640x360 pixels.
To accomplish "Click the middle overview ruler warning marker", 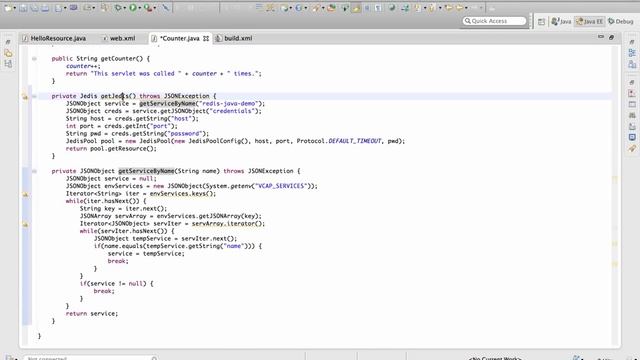I will click(615, 244).
